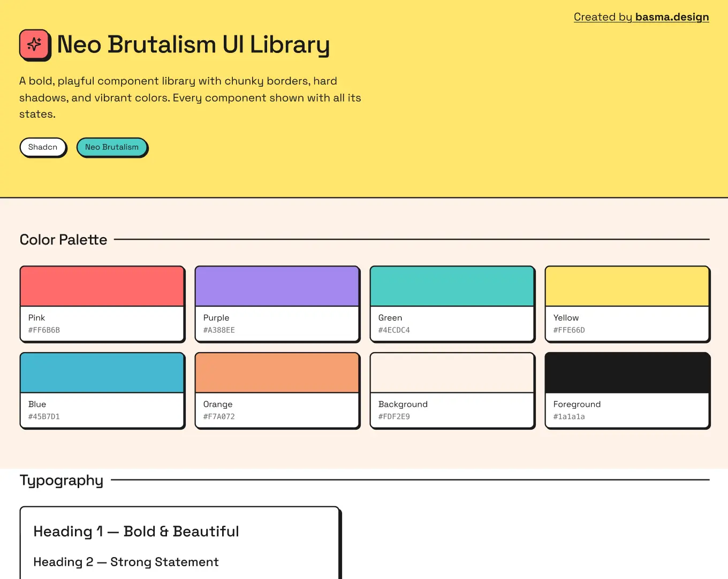Click the Orange #F7A072 swatch
The image size is (728, 579).
[277, 372]
